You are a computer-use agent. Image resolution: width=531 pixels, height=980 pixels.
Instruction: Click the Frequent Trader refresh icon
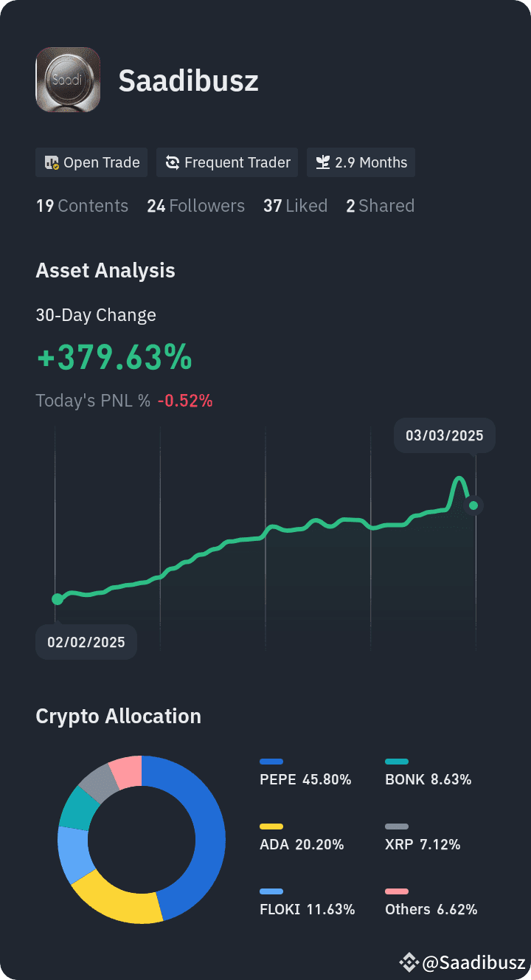coord(173,163)
